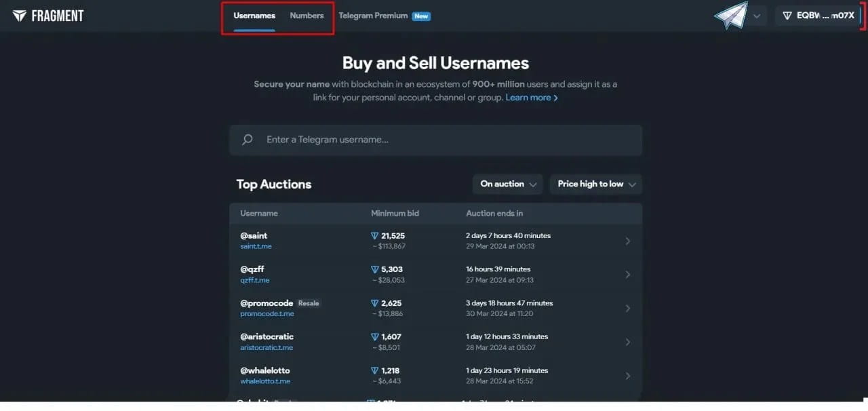This screenshot has width=868, height=411.
Task: Click TON icon next to 21,525 bid
Action: tap(375, 236)
